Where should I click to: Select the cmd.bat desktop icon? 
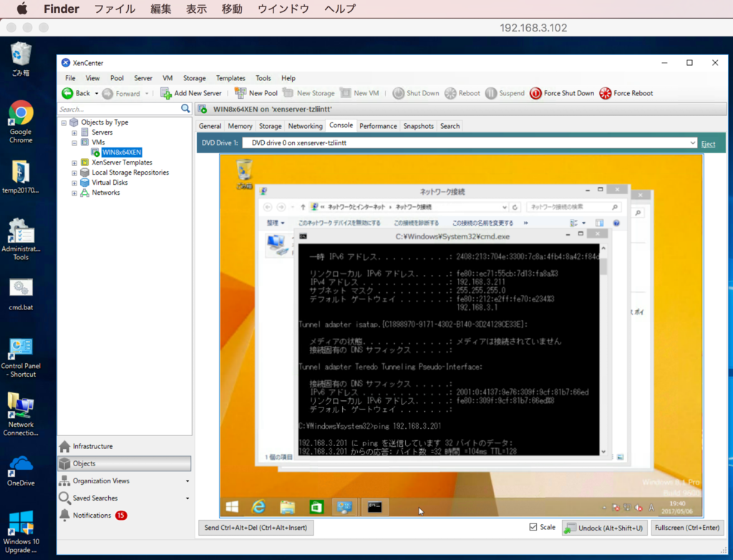pos(21,295)
